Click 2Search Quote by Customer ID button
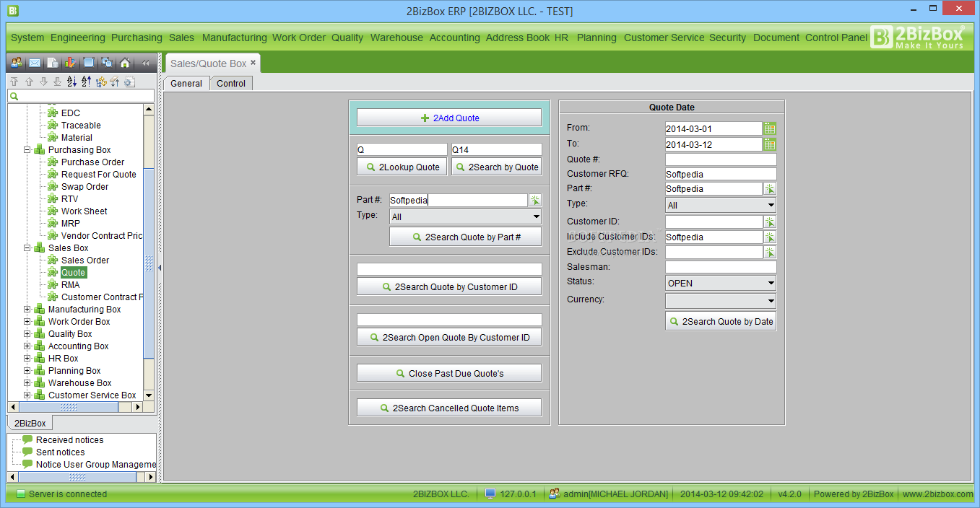Screen dimensions: 980x508 pyautogui.click(x=449, y=286)
